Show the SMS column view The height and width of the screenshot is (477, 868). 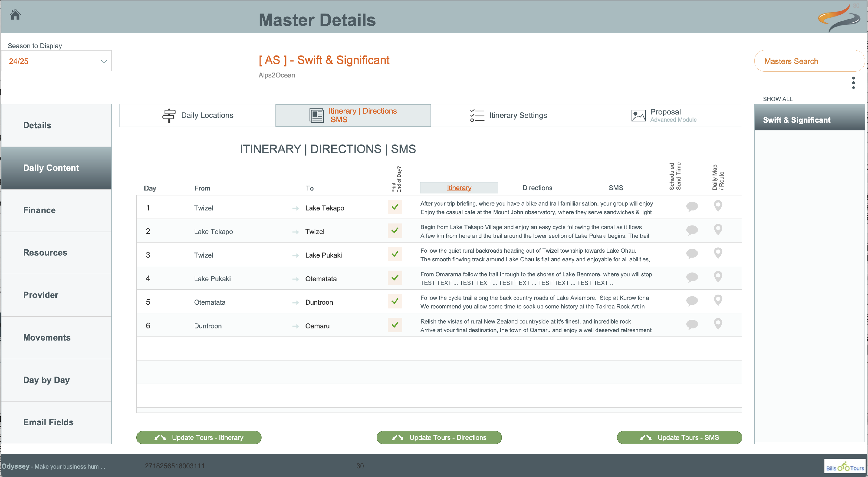(616, 188)
